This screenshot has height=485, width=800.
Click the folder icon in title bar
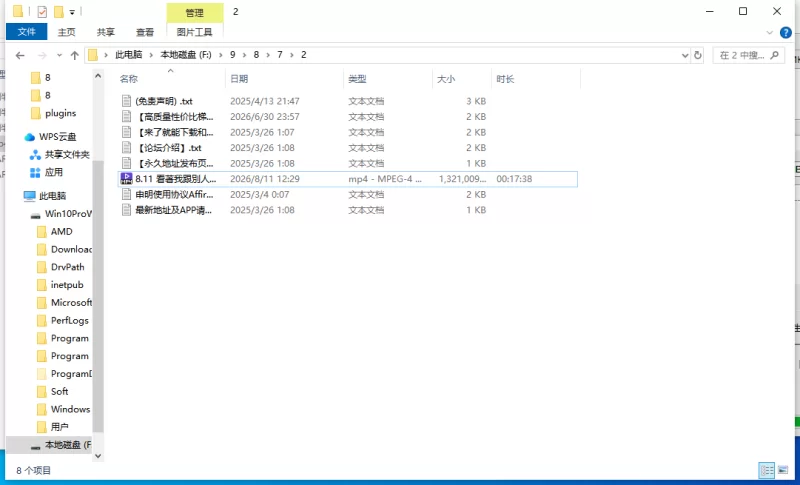(18, 11)
